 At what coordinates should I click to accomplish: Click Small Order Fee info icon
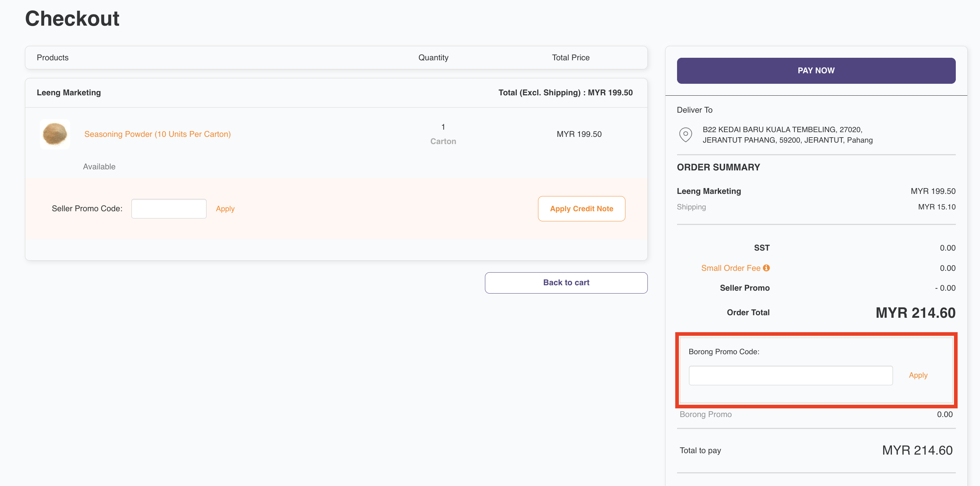coord(766,268)
